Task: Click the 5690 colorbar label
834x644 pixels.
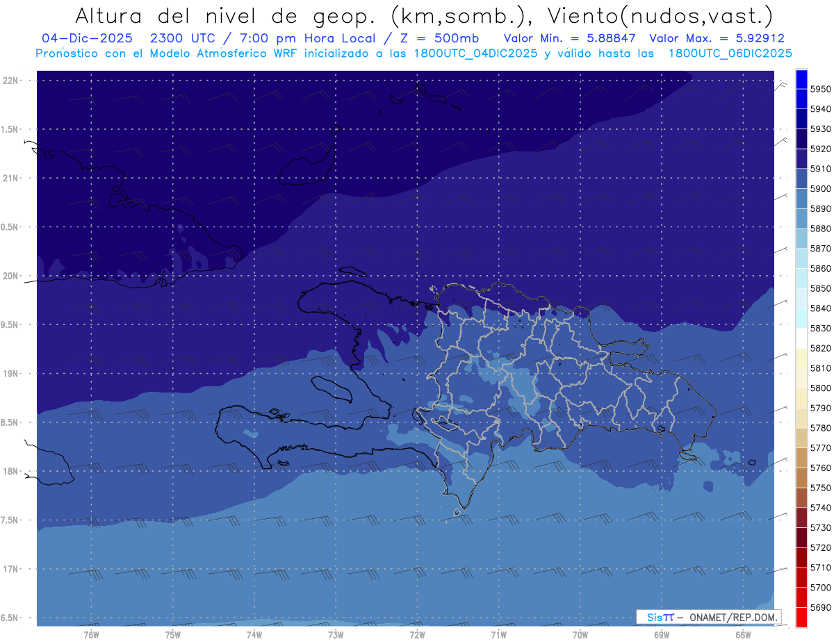Action: [821, 607]
